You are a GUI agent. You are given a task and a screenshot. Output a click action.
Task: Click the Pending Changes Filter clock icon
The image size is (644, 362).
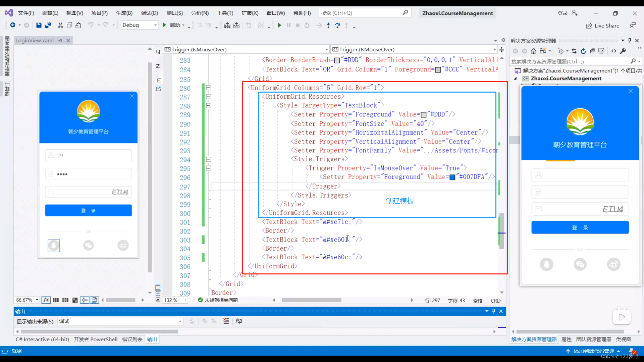tap(561, 51)
